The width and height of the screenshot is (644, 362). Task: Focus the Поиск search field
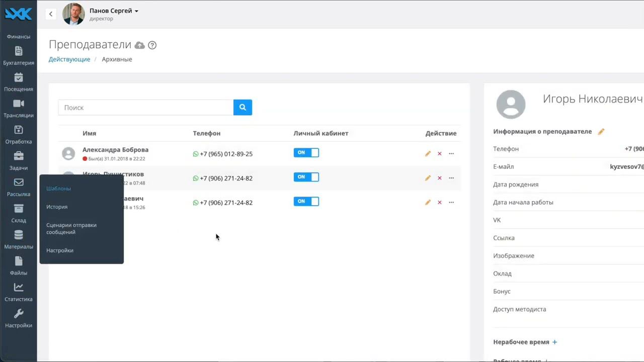point(146,108)
